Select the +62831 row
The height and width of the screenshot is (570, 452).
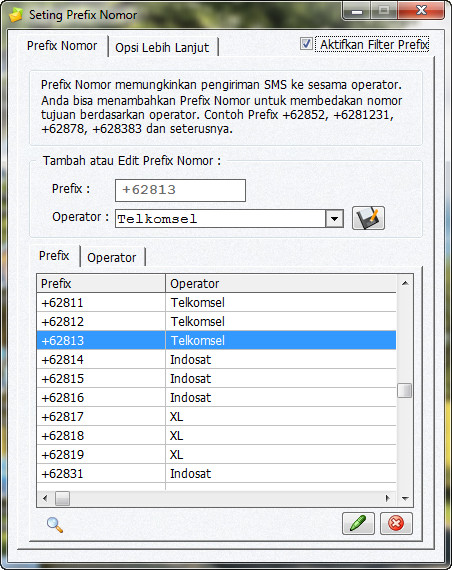216,473
